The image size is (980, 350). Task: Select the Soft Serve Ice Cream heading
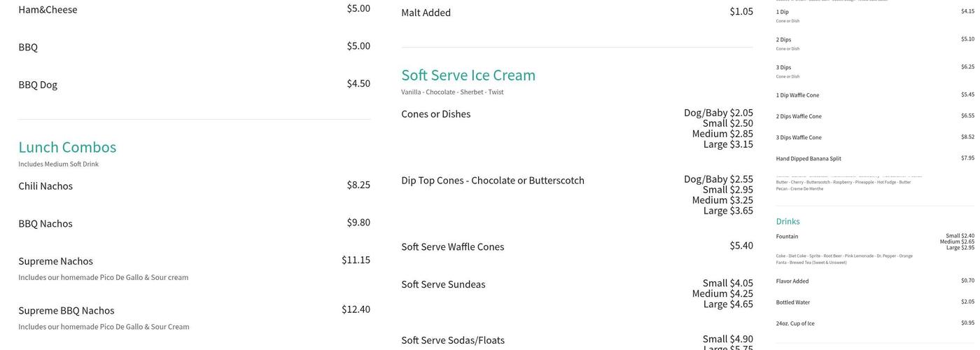468,75
